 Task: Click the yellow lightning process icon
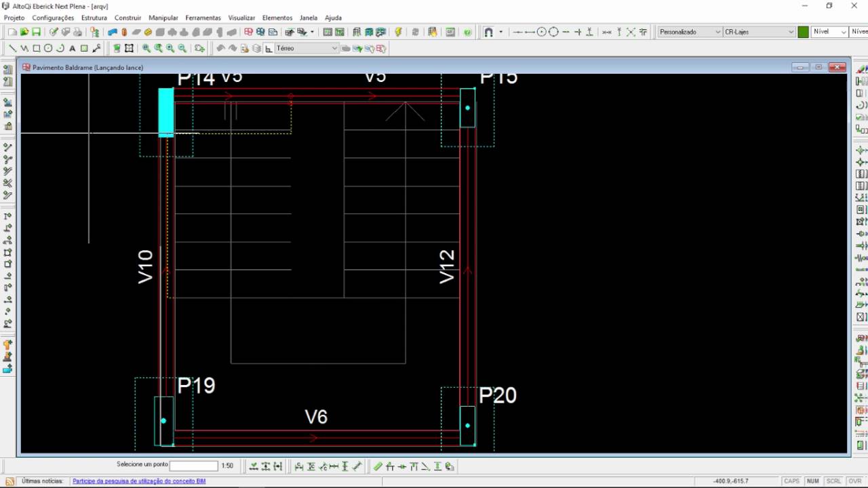[x=398, y=32]
